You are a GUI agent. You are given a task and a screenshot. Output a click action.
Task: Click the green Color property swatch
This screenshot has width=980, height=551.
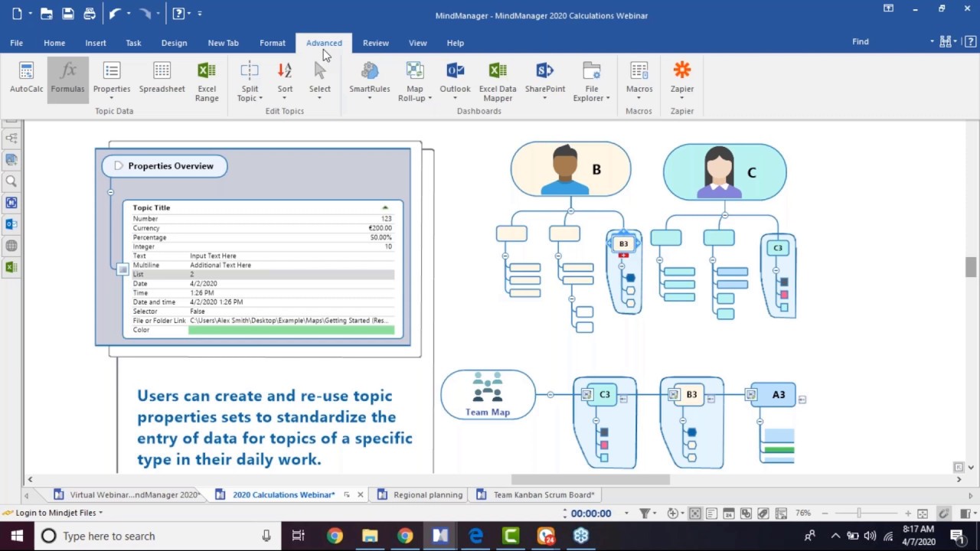click(291, 330)
